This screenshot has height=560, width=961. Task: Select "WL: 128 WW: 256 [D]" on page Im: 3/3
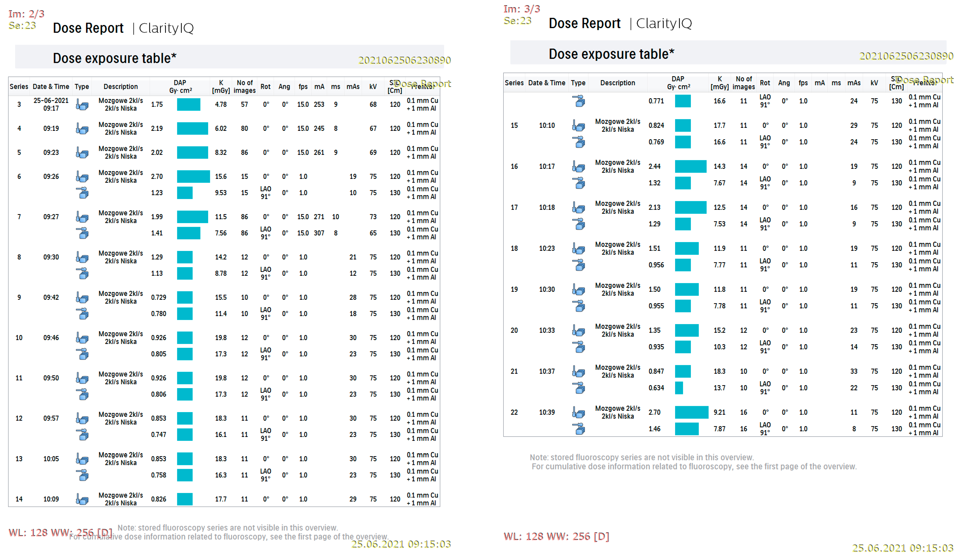[x=556, y=537]
